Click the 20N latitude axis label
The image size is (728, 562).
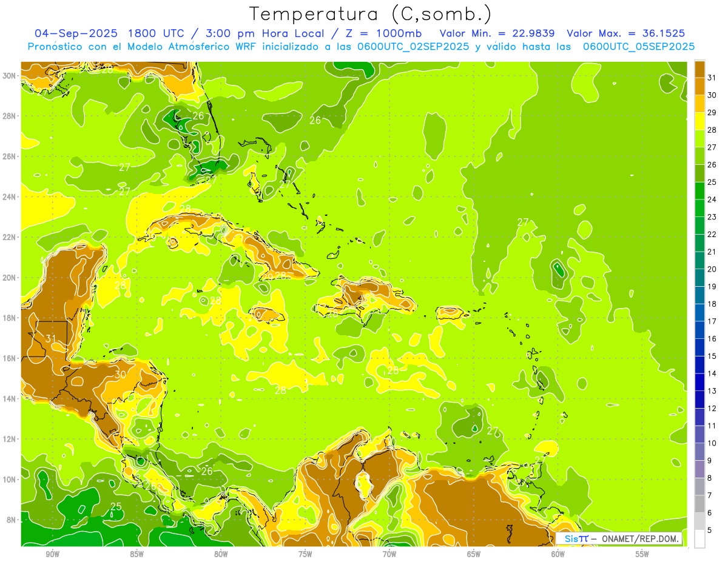9,277
